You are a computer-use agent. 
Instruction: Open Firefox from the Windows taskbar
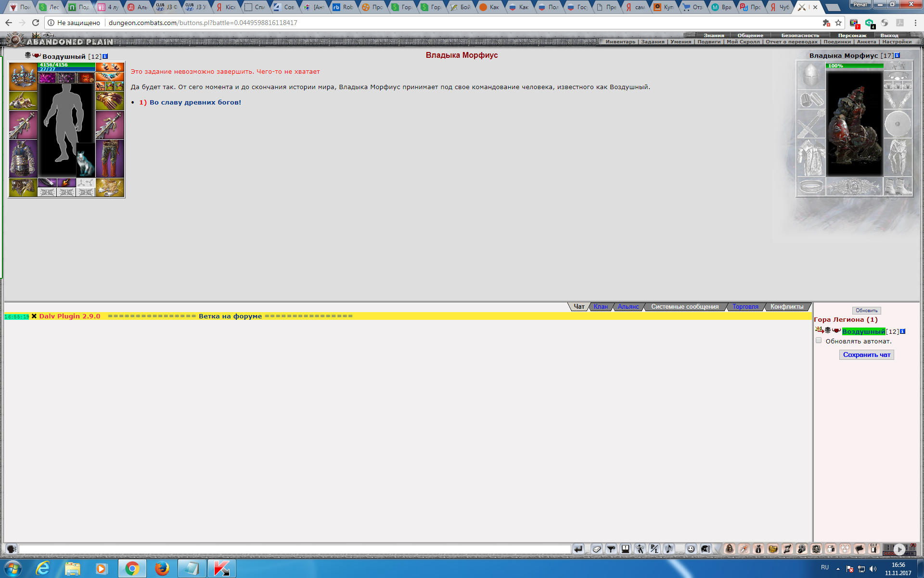(x=162, y=568)
